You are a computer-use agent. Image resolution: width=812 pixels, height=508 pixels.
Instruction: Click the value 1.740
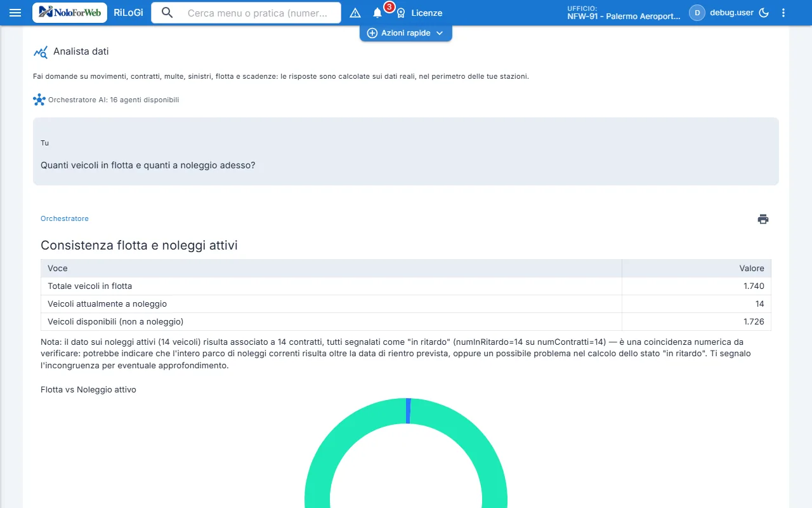tap(754, 286)
